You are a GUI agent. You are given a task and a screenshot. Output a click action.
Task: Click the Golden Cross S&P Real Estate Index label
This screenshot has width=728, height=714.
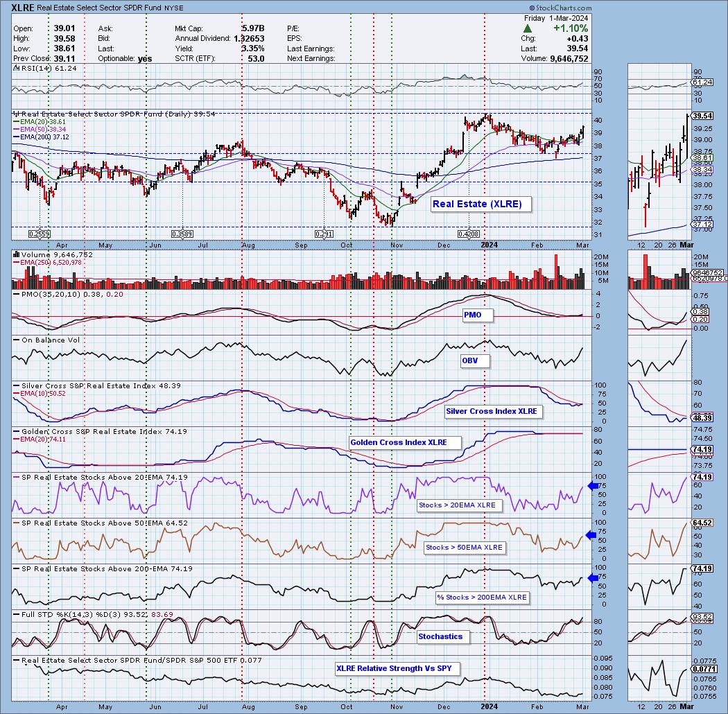point(101,431)
